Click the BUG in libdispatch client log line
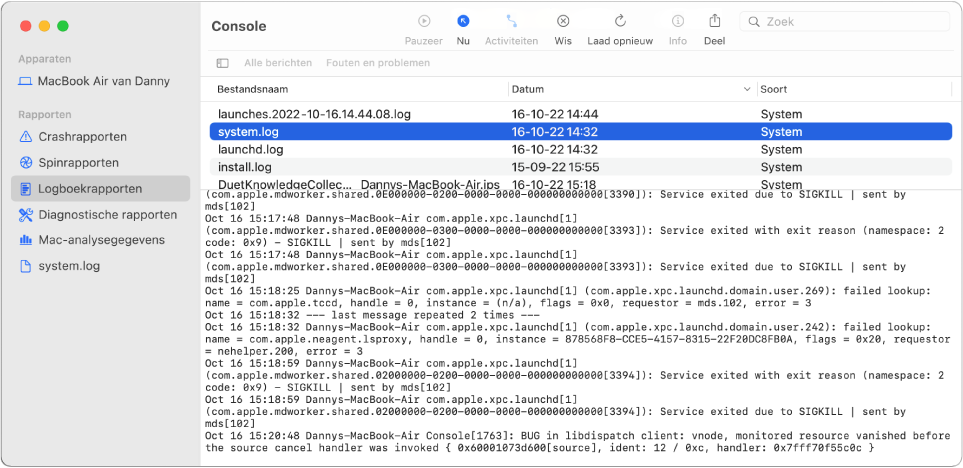This screenshot has height=468, width=963. point(578,442)
